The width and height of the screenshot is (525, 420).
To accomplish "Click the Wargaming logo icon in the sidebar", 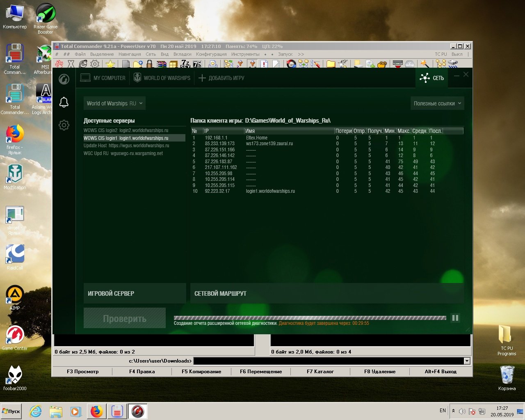I will pyautogui.click(x=64, y=79).
